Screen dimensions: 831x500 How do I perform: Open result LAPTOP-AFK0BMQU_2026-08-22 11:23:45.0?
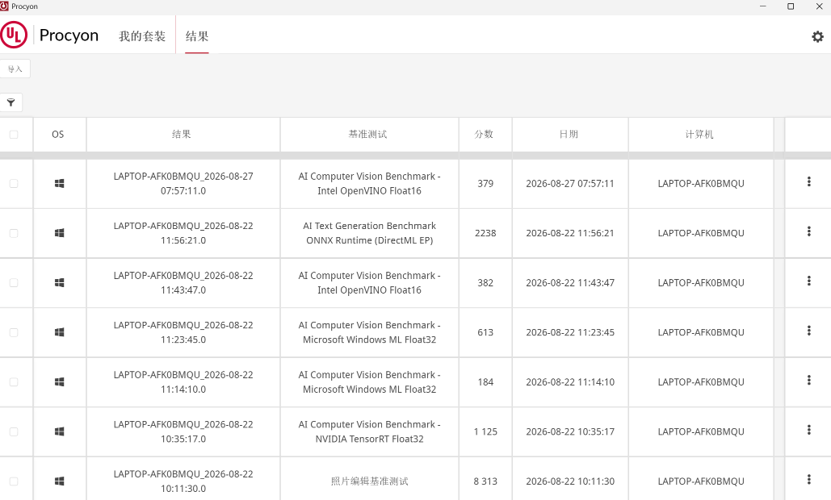(x=183, y=332)
